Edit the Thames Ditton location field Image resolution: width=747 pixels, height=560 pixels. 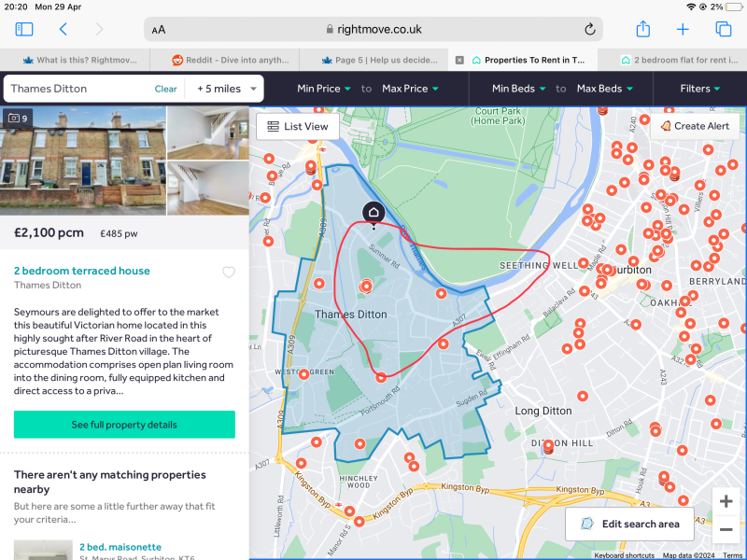(x=78, y=89)
